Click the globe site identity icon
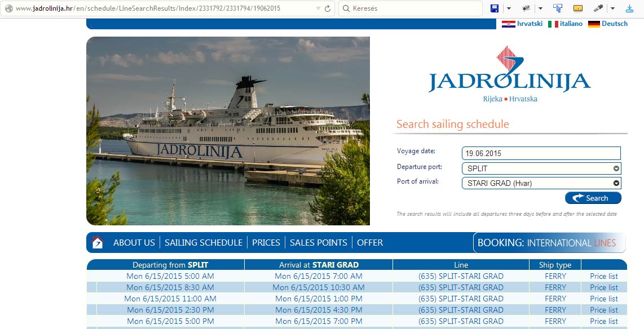Screen dimensions: 644x329 [8, 8]
